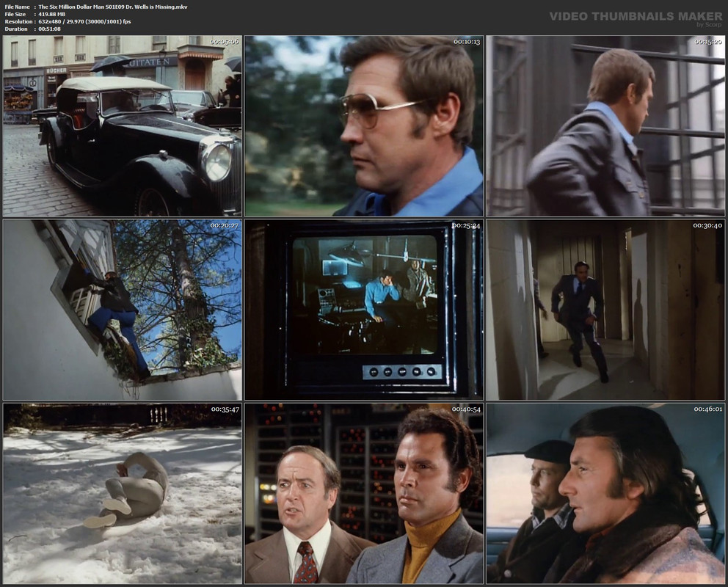Click the 00:10:13 timestamp label
Viewport: 728px width, 587px height.
coord(467,42)
